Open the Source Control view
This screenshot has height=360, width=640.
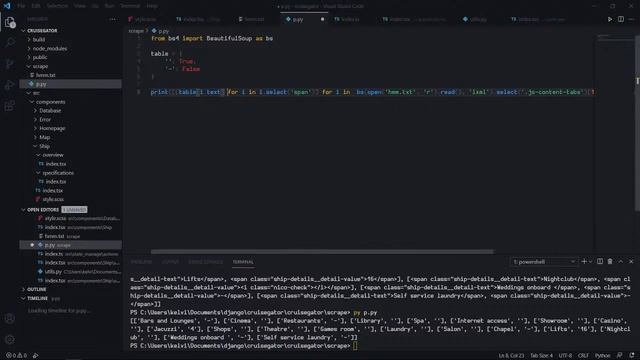point(9,64)
